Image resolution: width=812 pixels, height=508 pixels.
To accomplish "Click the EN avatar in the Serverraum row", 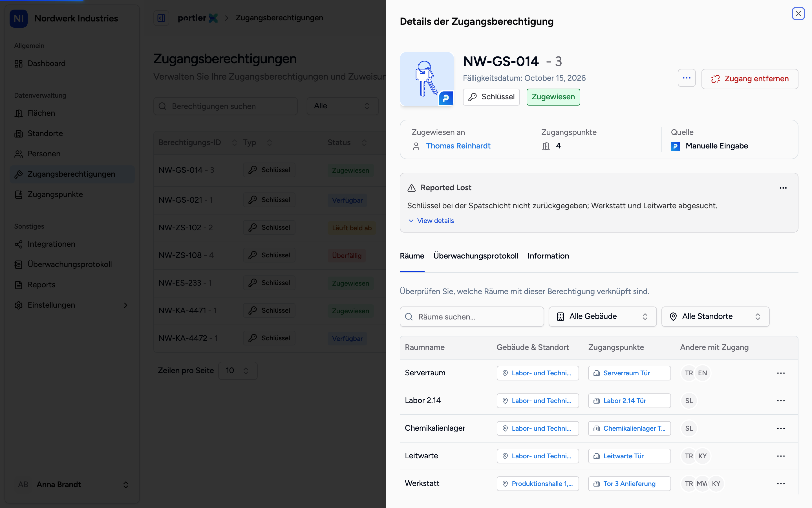I will point(702,373).
